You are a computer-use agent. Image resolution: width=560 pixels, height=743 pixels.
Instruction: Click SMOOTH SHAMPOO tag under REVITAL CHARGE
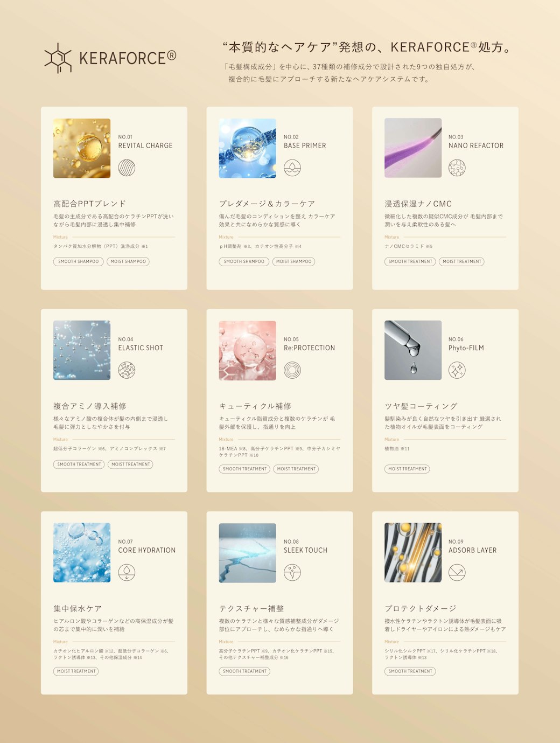(79, 261)
